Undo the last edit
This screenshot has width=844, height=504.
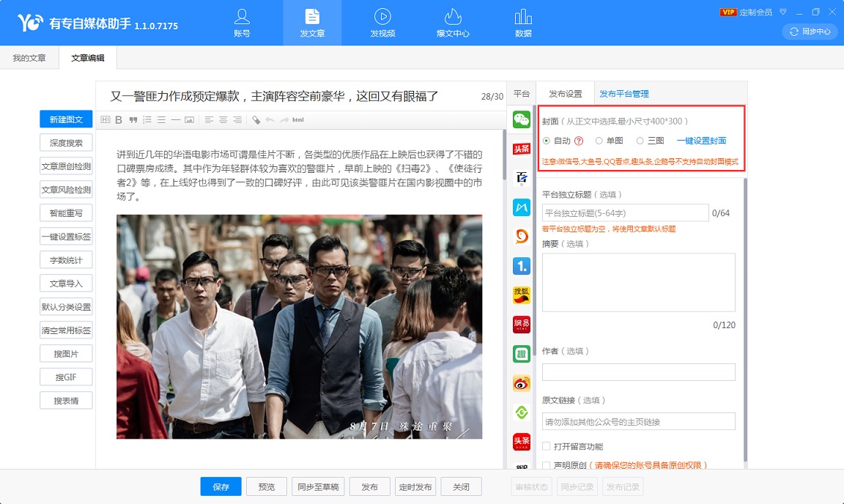click(270, 119)
